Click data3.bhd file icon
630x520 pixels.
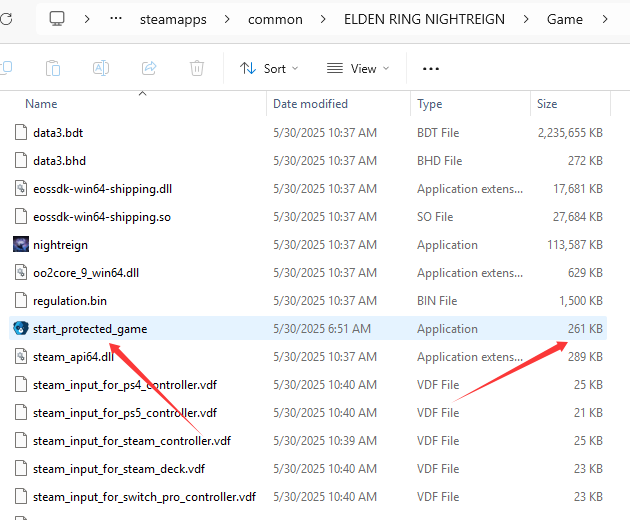tap(21, 160)
